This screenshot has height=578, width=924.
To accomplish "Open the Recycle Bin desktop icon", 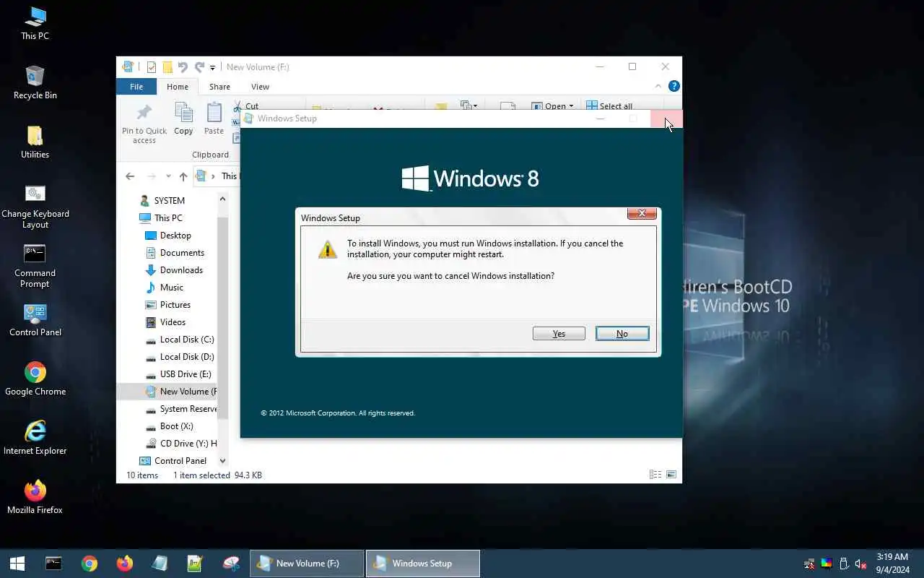I will click(35, 82).
